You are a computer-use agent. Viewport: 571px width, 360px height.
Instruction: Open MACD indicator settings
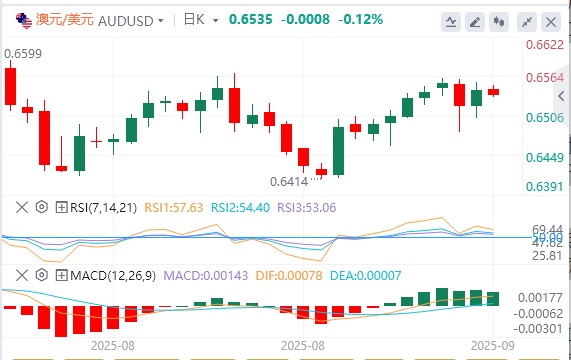[42, 275]
